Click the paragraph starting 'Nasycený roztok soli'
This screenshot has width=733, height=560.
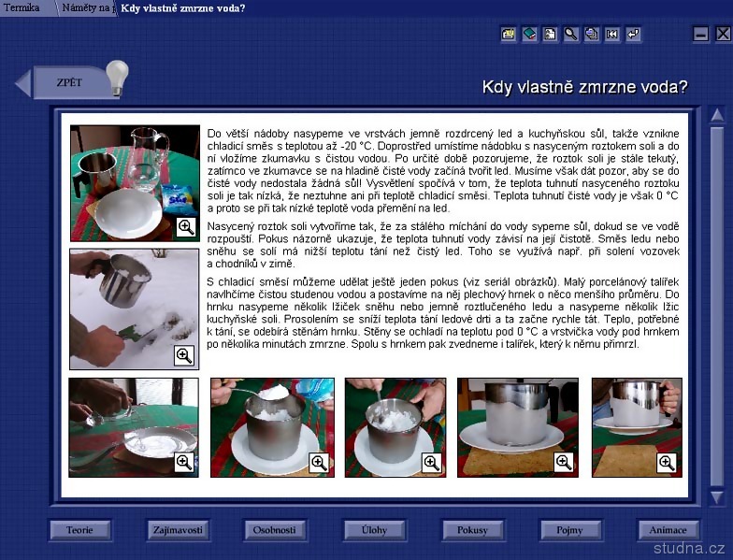coord(443,245)
